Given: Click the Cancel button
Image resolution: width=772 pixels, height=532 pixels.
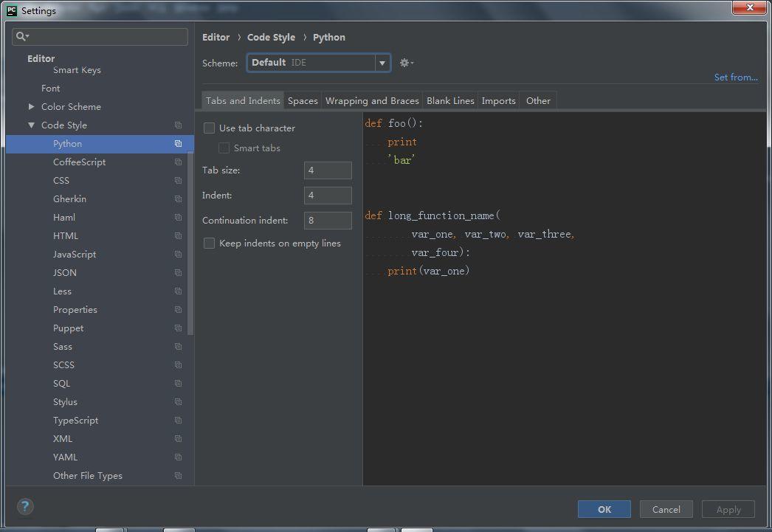Looking at the screenshot, I should (666, 509).
